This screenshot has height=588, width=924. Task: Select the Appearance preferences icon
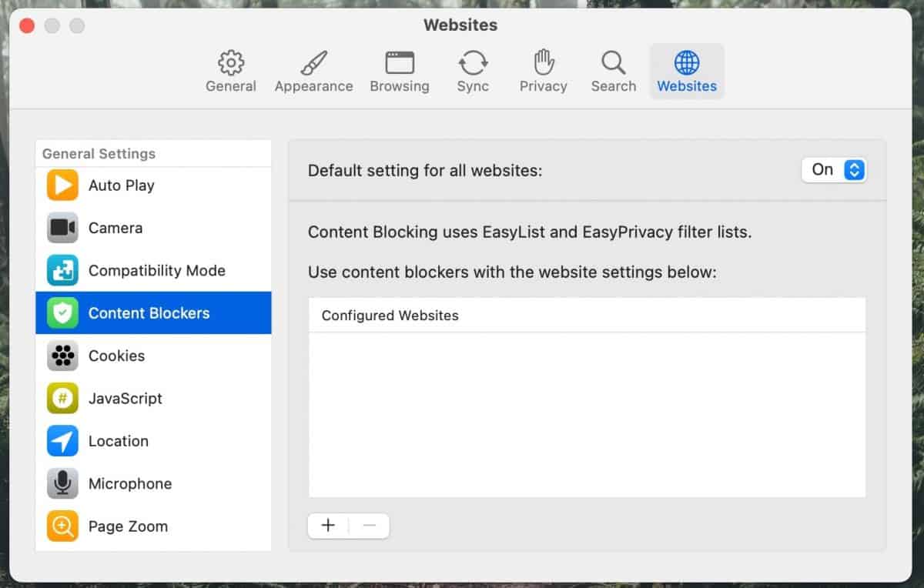click(313, 69)
